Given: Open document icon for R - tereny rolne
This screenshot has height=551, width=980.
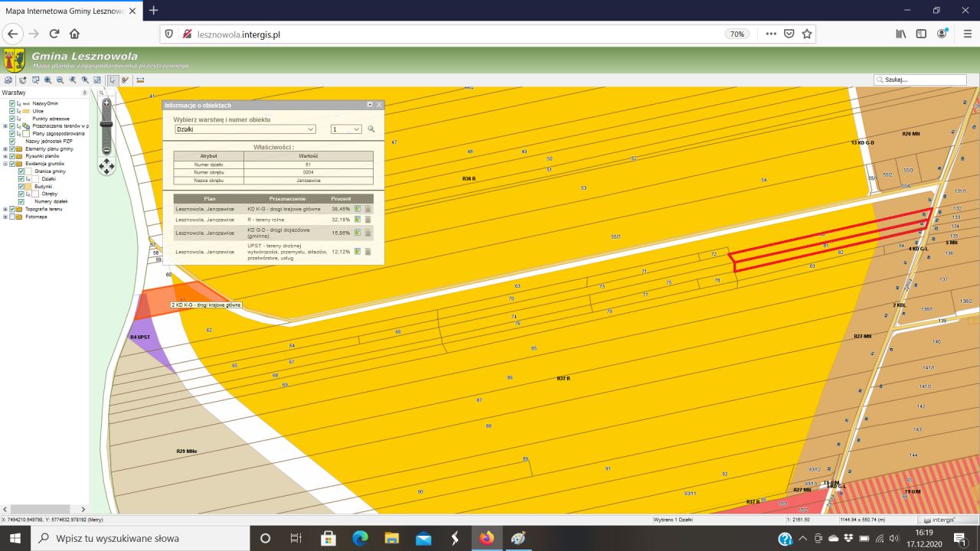Looking at the screenshot, I should [x=367, y=220].
